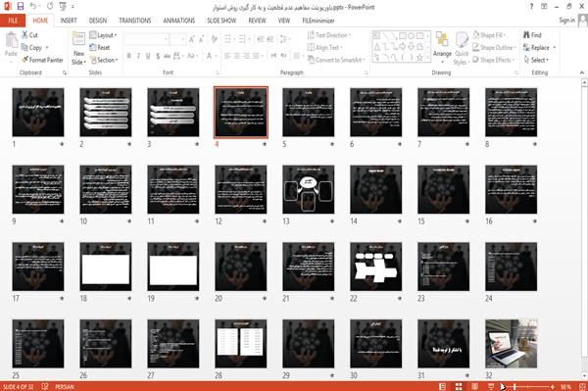This screenshot has height=391, width=588.
Task: Click the New Slide icon
Action: [x=78, y=39]
